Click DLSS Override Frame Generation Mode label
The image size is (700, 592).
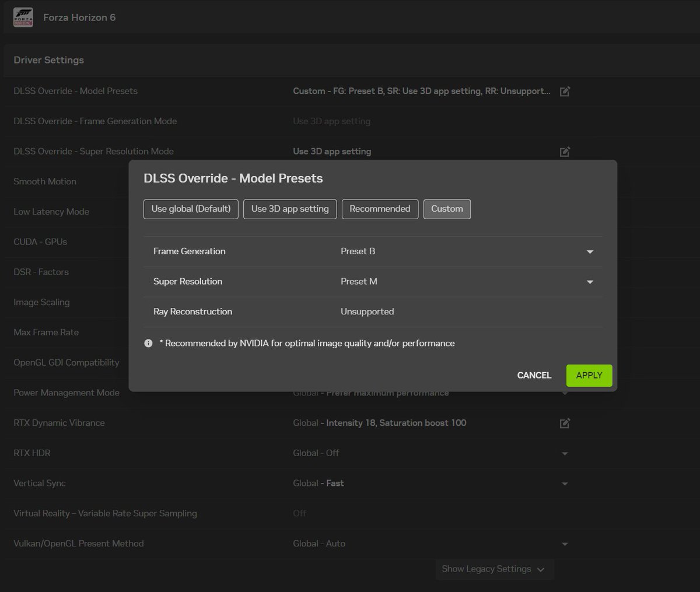95,121
